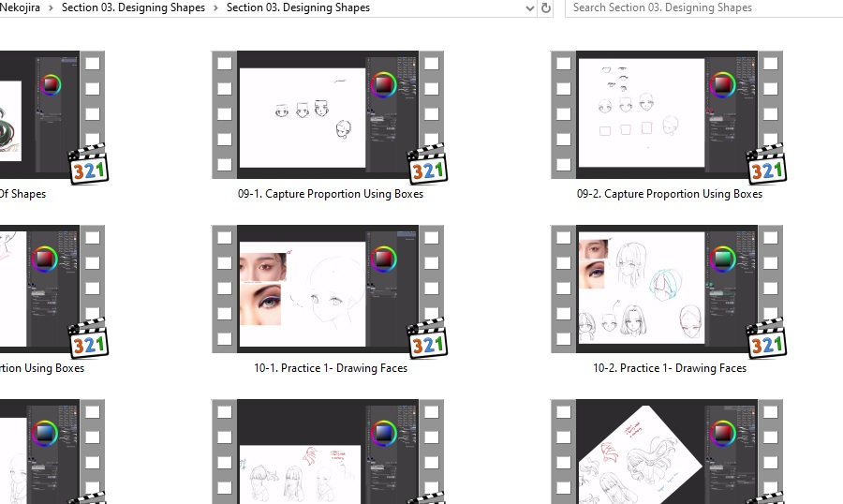Open the 09-2 Capture Proportion video thumbnail

[x=667, y=114]
